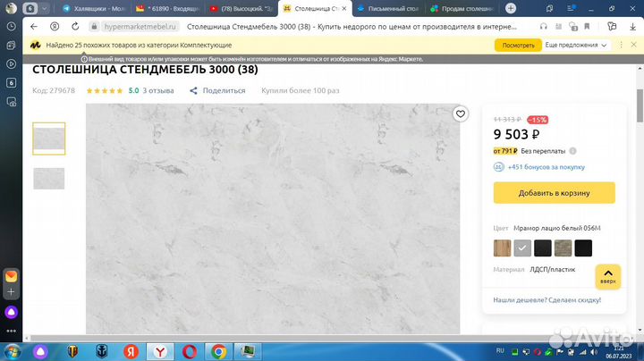Switch to Высоцкий YouTube tab
The height and width of the screenshot is (361, 644).
[x=241, y=8]
